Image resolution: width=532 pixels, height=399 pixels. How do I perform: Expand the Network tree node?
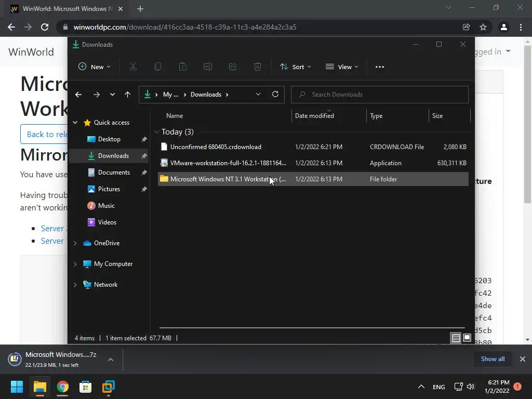[x=75, y=285]
